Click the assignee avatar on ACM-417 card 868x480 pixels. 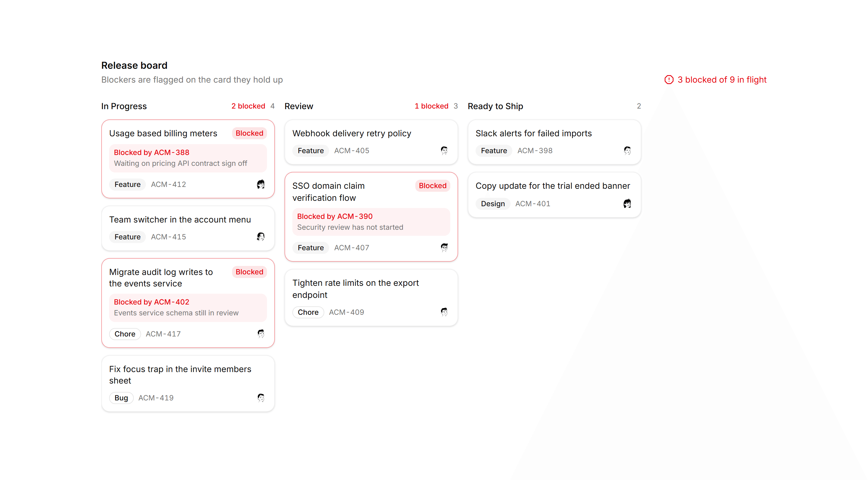[260, 334]
